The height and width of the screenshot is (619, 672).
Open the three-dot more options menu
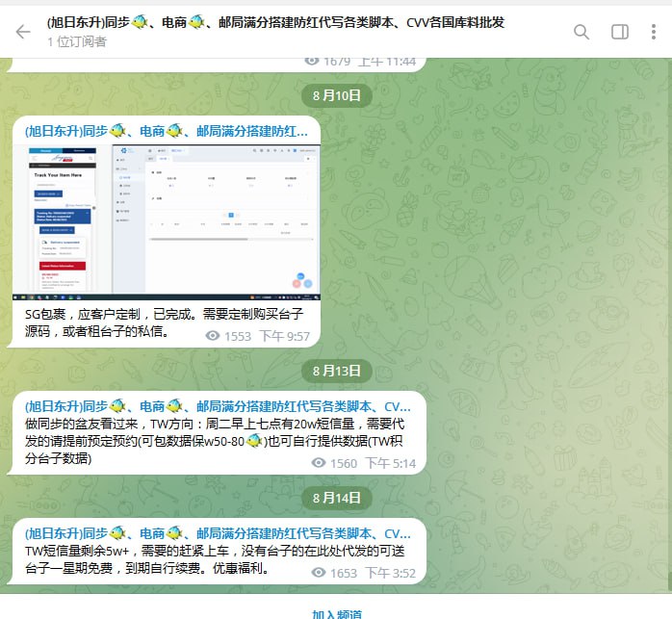(653, 32)
